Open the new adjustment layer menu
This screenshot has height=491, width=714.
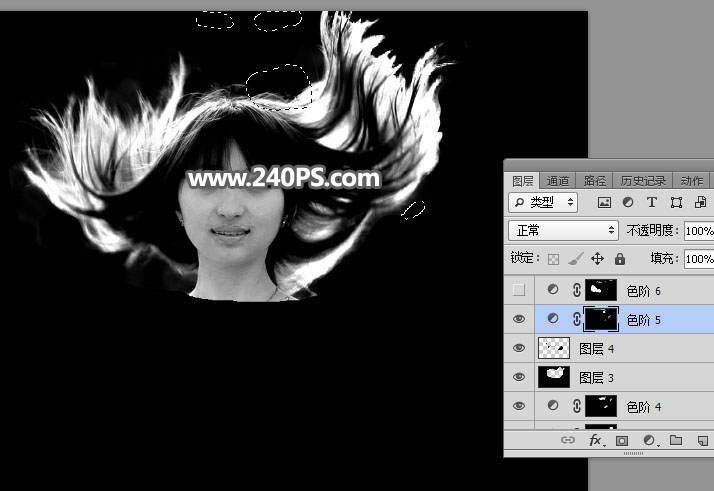click(x=649, y=440)
